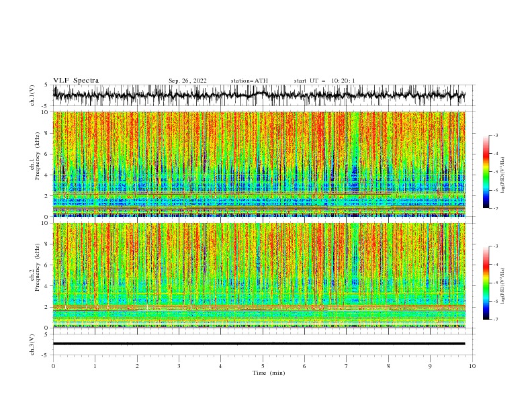Click the time axis tick label 10
Viewport: 532px width, 411px height.
[x=472, y=366]
